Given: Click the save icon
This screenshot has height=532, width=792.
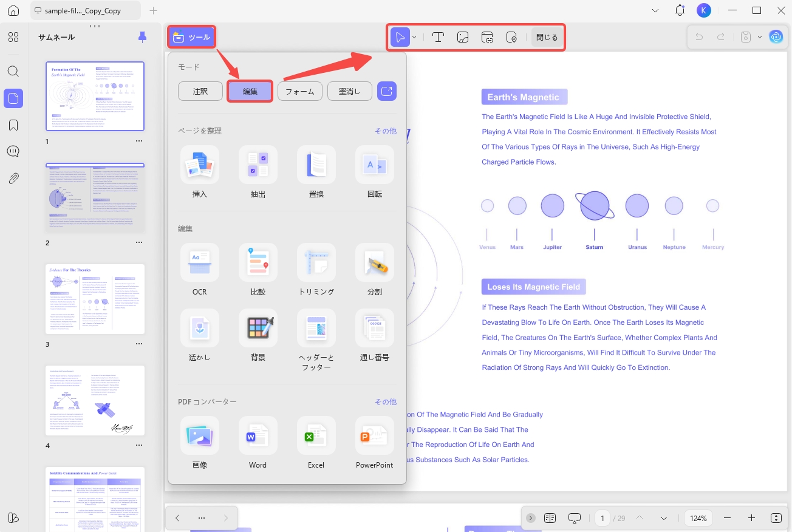Looking at the screenshot, I should [746, 37].
